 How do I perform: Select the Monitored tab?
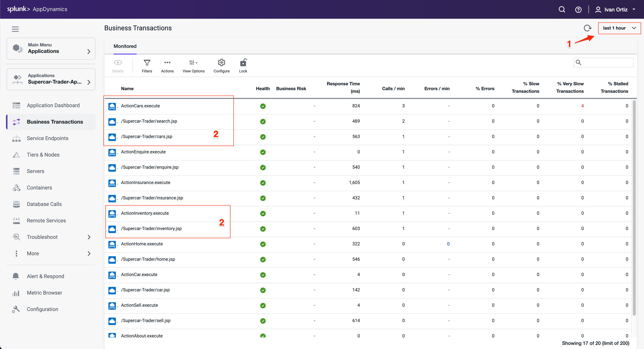click(x=125, y=46)
